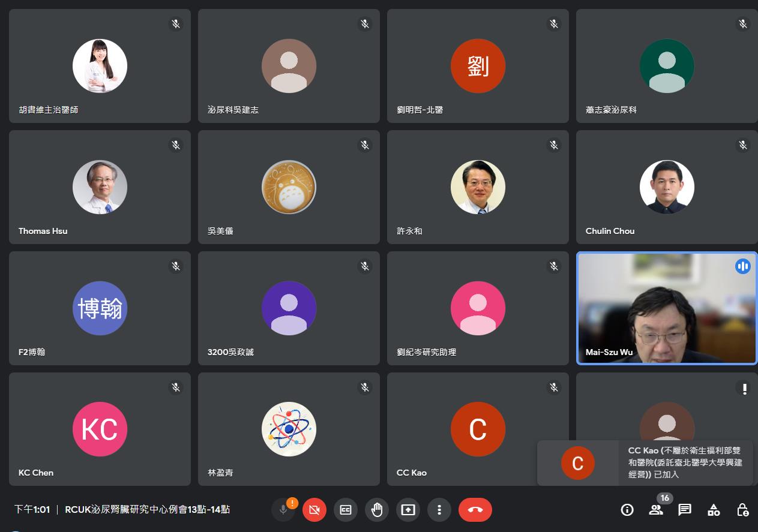Click muted mic icon on 3200吳政誠 tile
Viewport: 758px width, 532px height.
pyautogui.click(x=365, y=266)
